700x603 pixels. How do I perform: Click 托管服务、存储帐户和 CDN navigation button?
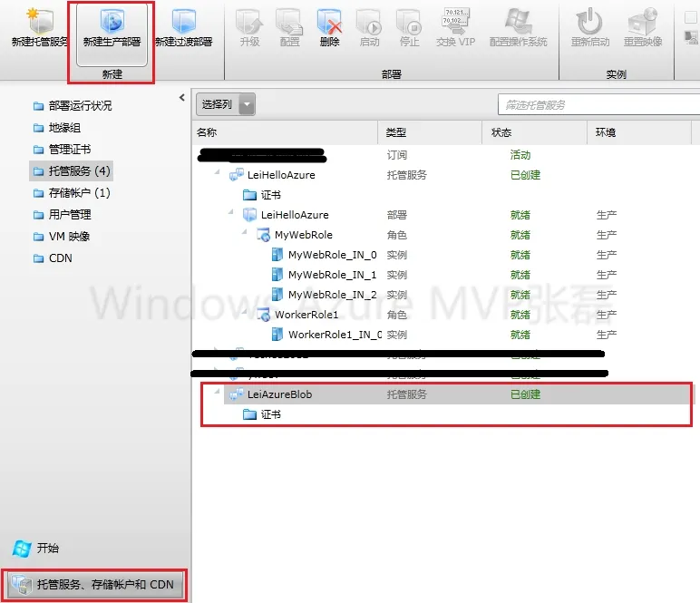[94, 585]
